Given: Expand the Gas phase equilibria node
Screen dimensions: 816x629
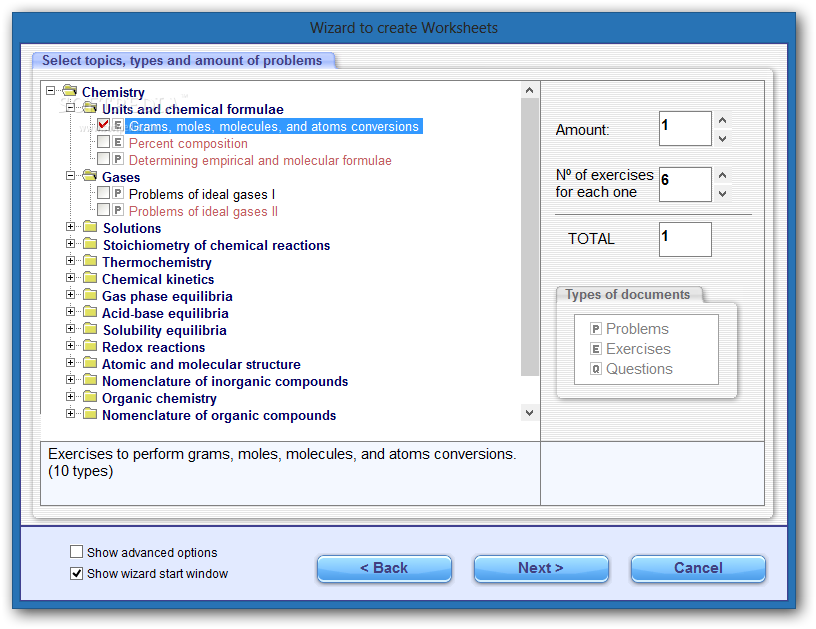Looking at the screenshot, I should (x=71, y=294).
